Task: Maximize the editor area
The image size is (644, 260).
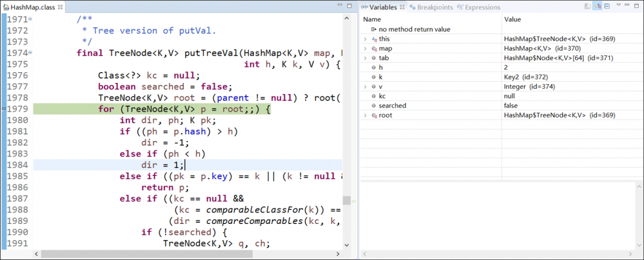Action: pos(349,6)
